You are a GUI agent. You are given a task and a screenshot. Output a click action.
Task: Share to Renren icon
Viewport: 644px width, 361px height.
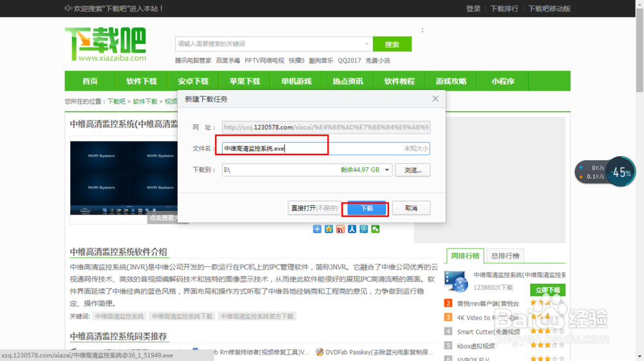[352, 229]
